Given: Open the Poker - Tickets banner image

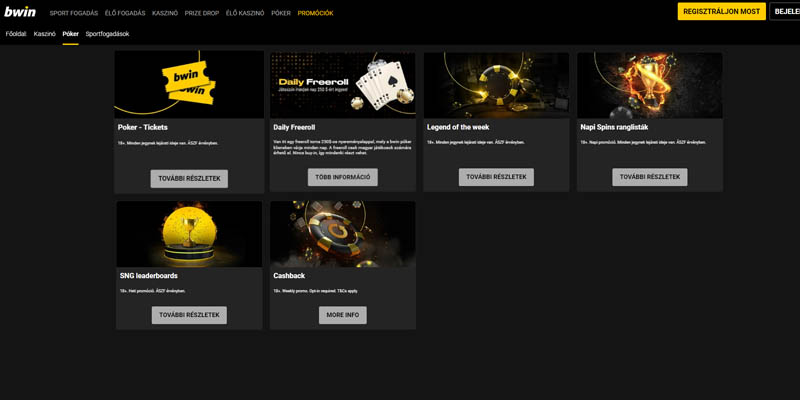Looking at the screenshot, I should [x=189, y=84].
